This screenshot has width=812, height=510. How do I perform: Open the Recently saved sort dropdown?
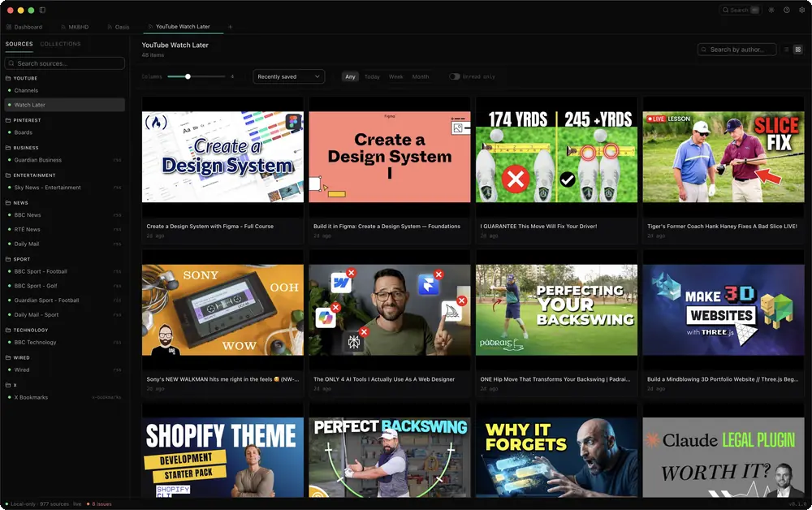[288, 76]
